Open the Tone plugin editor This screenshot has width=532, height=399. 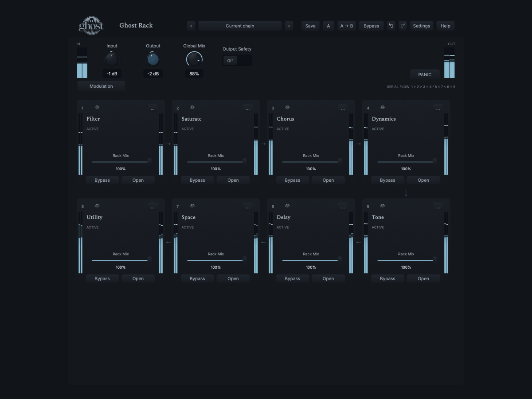coord(423,278)
